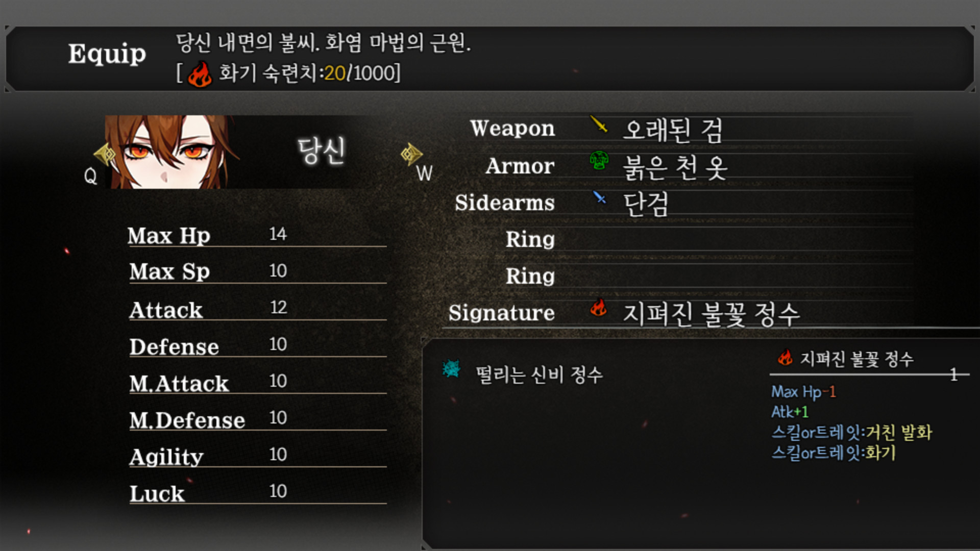Image resolution: width=980 pixels, height=551 pixels.
Task: Click the red flame icon in Signature row
Action: tap(599, 307)
